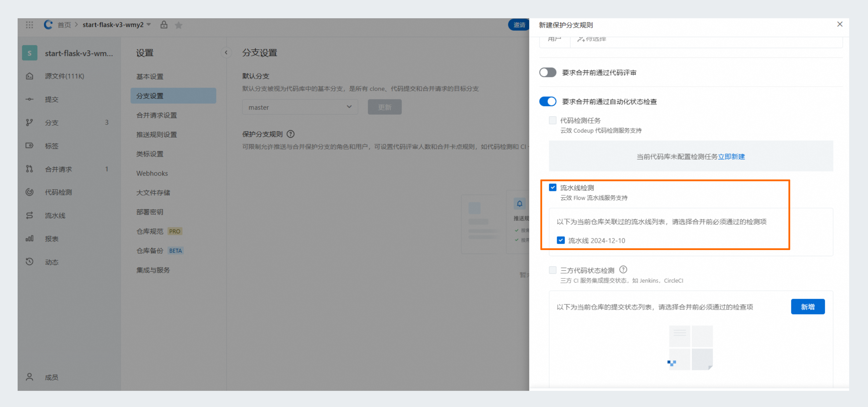Disable 要求合并前通过自动化状态检查 switch

[x=548, y=102]
